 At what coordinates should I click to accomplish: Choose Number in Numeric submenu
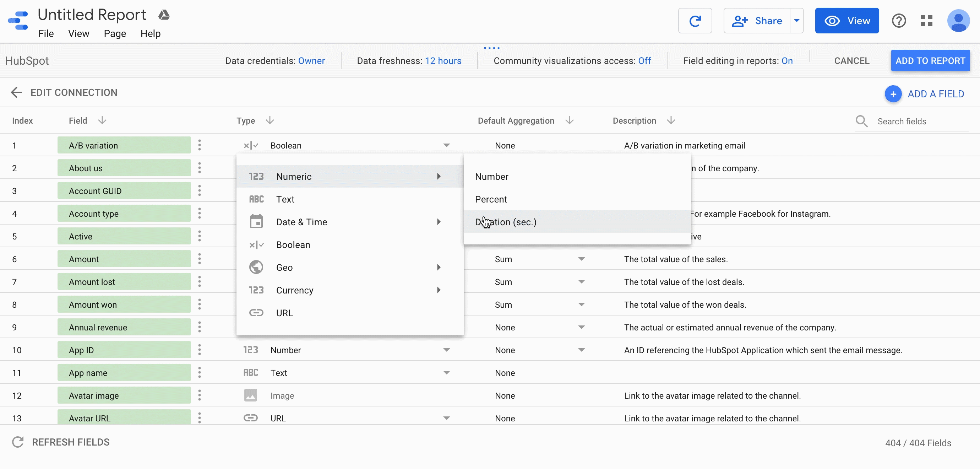point(577,176)
